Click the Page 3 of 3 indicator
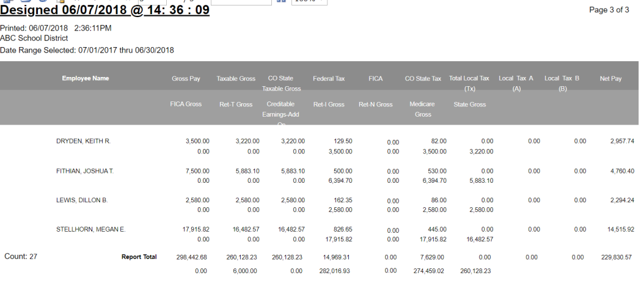644x286 pixels. [x=609, y=10]
